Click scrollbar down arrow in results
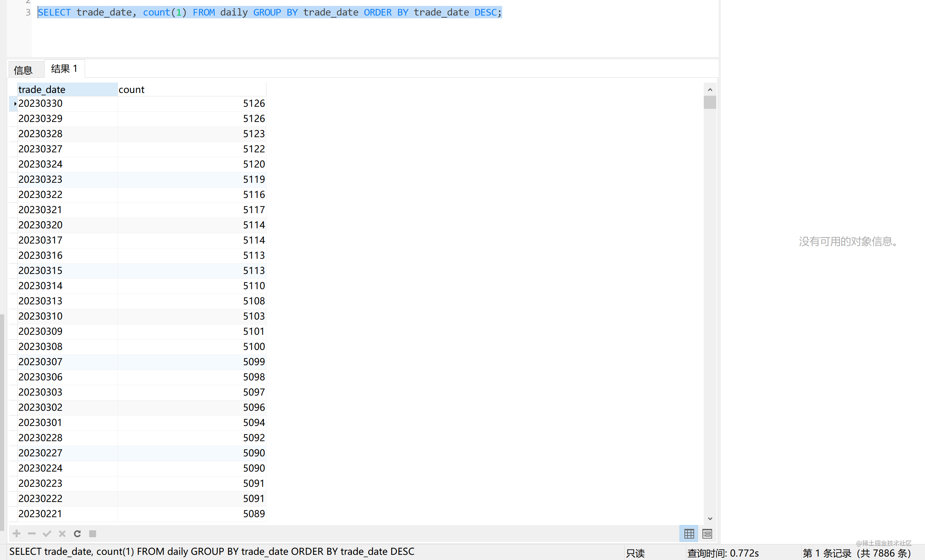Screen dimensions: 925x560 click(x=710, y=518)
